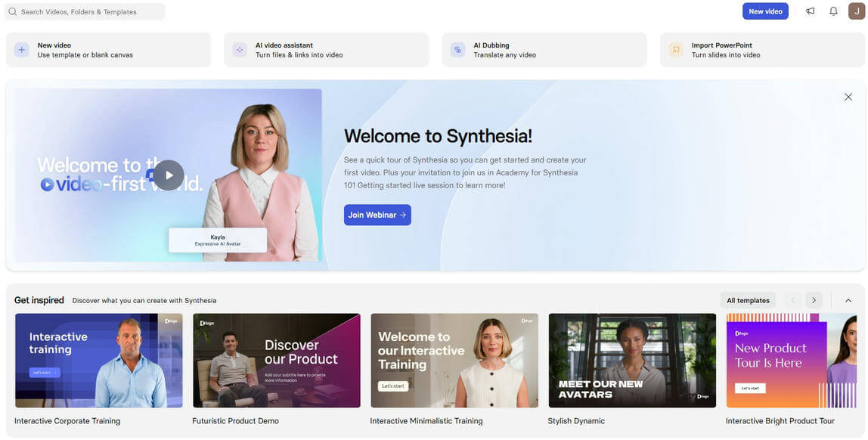Click the blue New video button
Image resolution: width=868 pixels, height=440 pixels.
tap(765, 11)
